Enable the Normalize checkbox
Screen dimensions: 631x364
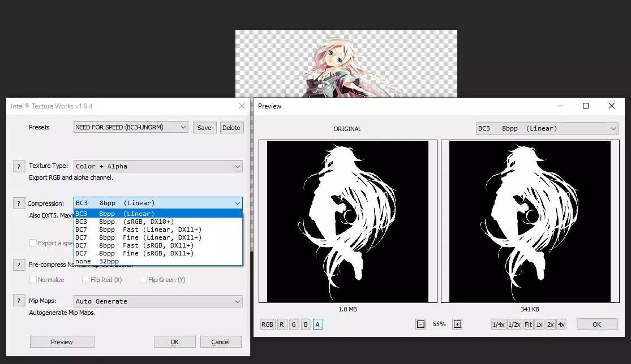point(33,280)
